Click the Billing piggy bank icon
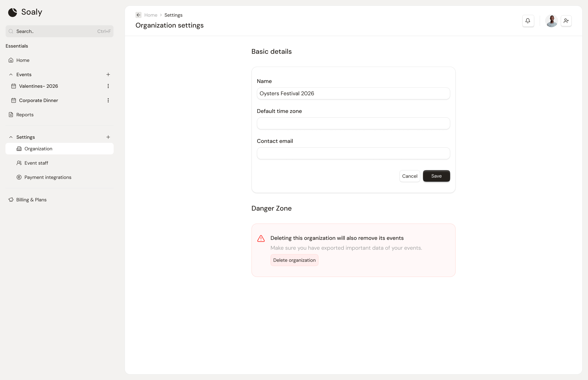The height and width of the screenshot is (380, 588). (11, 200)
